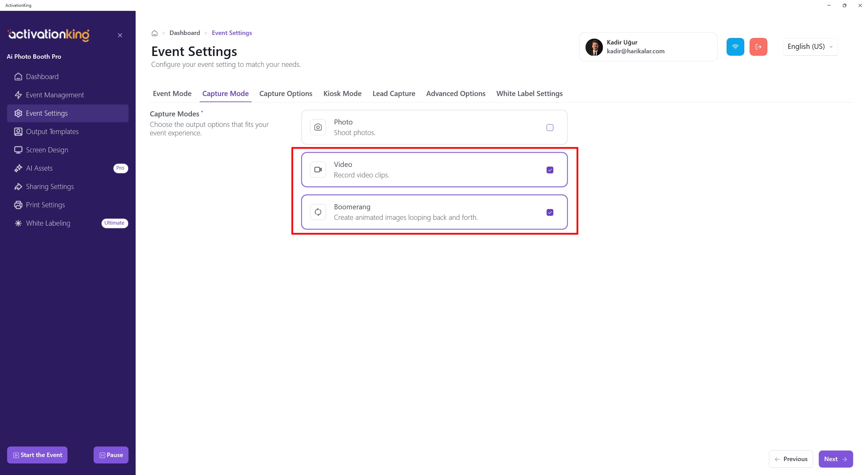Disable the Boomerang checkbox

550,212
